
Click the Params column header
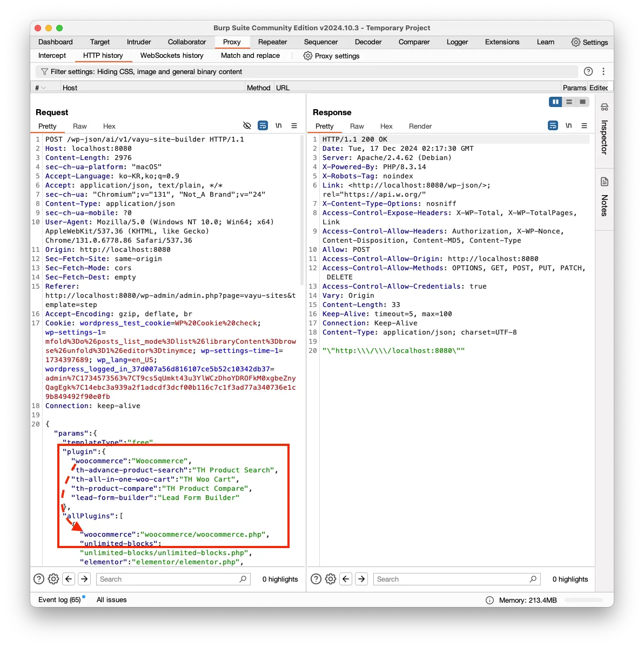coord(574,88)
